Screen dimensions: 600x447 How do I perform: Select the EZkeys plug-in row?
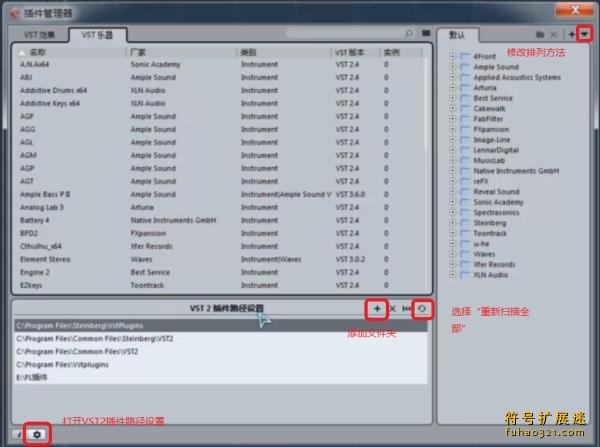(220, 285)
